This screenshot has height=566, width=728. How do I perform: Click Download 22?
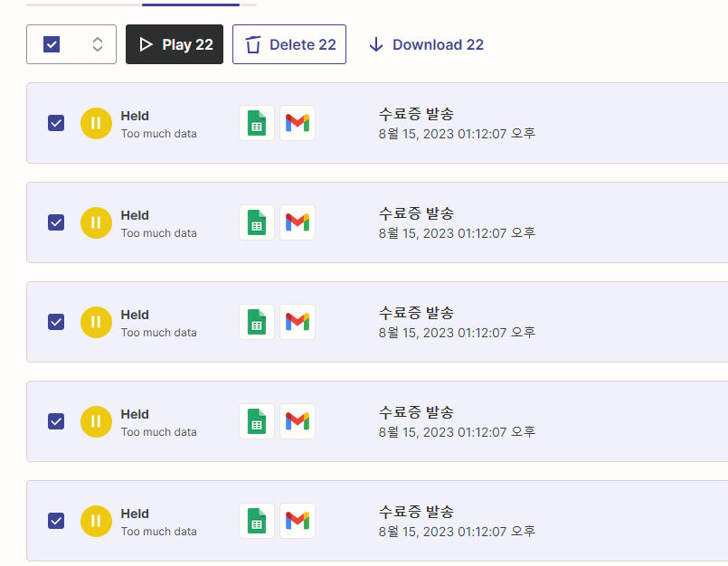[x=425, y=43]
